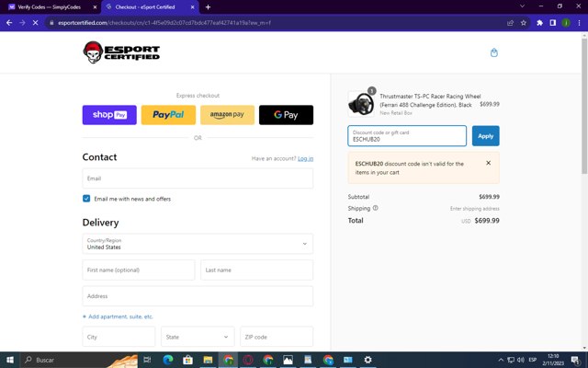This screenshot has height=368, width=588.
Task: Toggle the browser side panel
Action: click(553, 23)
